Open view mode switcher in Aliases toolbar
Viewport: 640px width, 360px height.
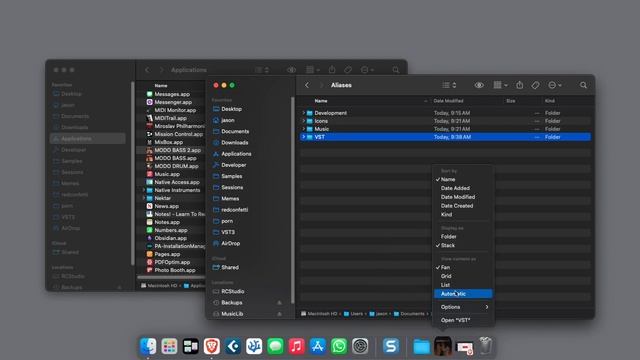449,85
